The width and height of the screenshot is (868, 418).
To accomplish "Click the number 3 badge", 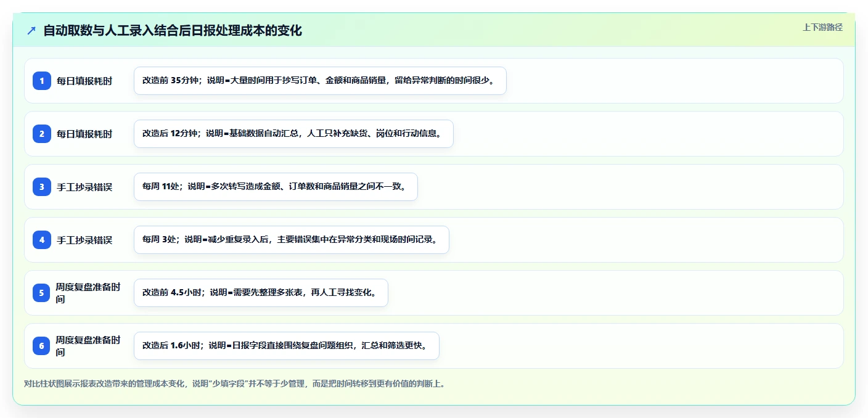I will (x=42, y=187).
